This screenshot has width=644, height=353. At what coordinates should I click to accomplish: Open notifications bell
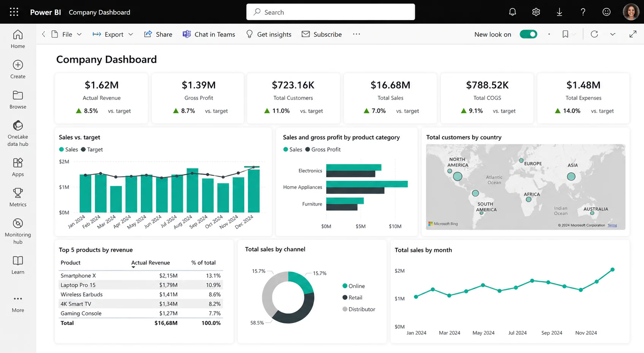[x=512, y=12]
